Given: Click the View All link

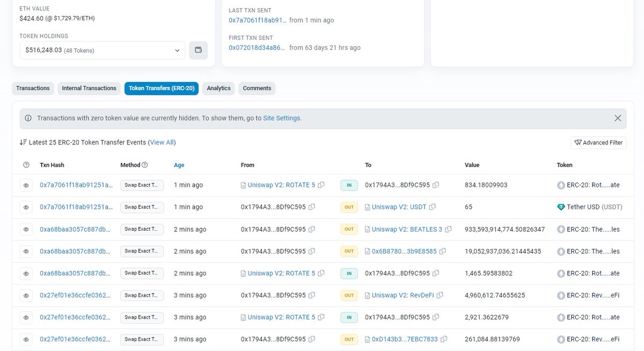Looking at the screenshot, I should pyautogui.click(x=162, y=142).
